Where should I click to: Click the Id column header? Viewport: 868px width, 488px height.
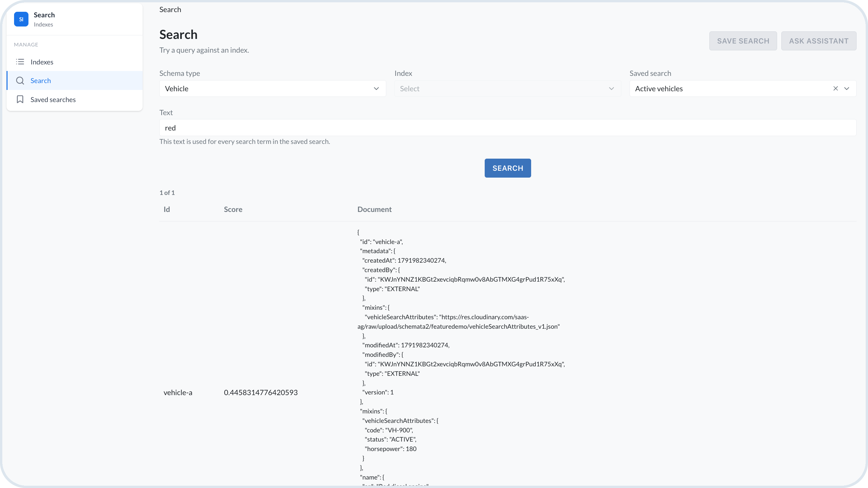tap(167, 209)
